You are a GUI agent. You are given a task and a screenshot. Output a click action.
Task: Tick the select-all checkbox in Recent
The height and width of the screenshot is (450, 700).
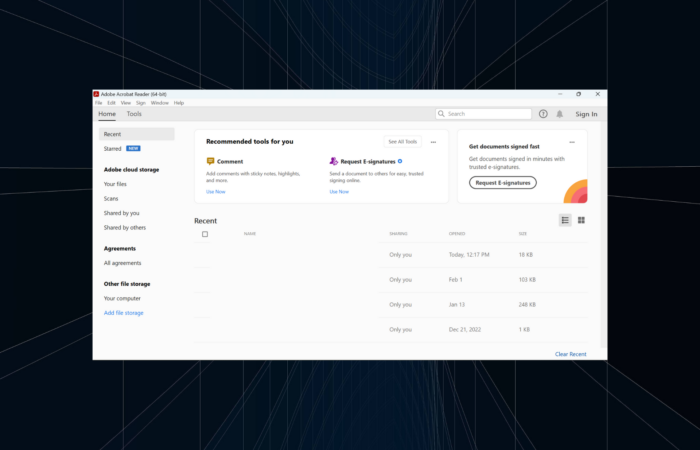point(205,234)
